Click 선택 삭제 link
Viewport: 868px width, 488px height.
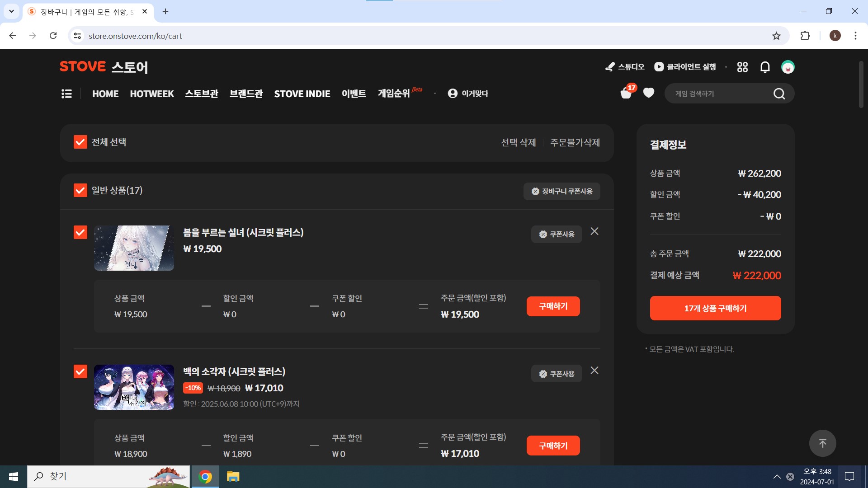point(519,142)
